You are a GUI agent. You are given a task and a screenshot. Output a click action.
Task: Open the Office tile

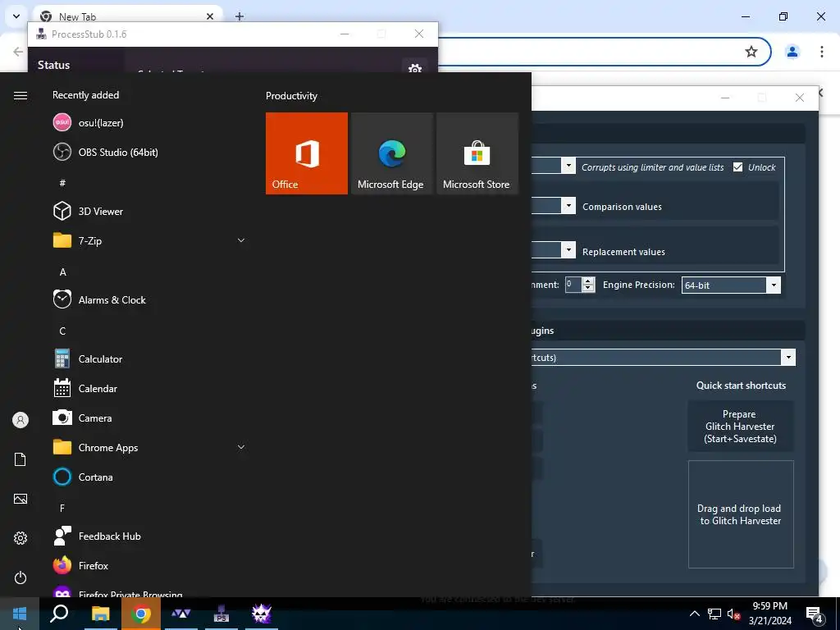[307, 153]
